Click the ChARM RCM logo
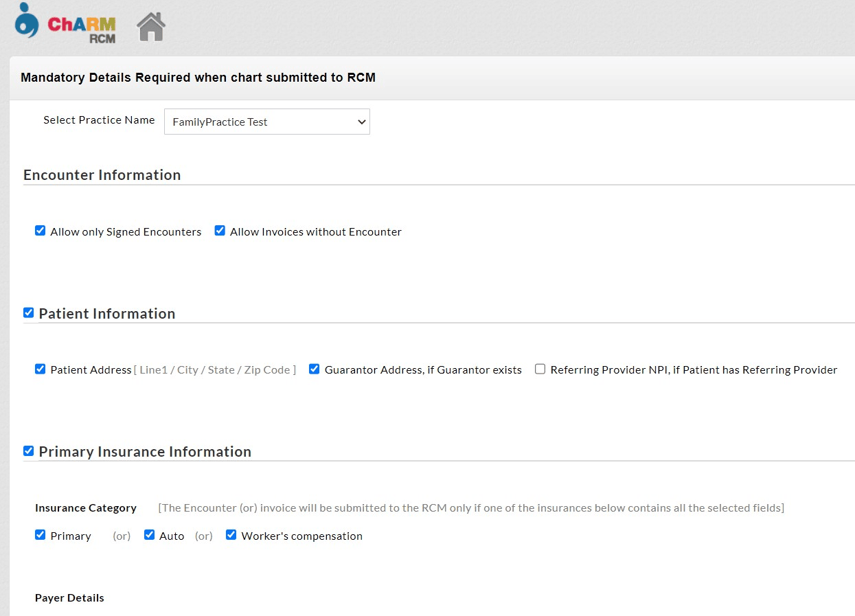Viewport: 855px width, 616px height. (65, 25)
